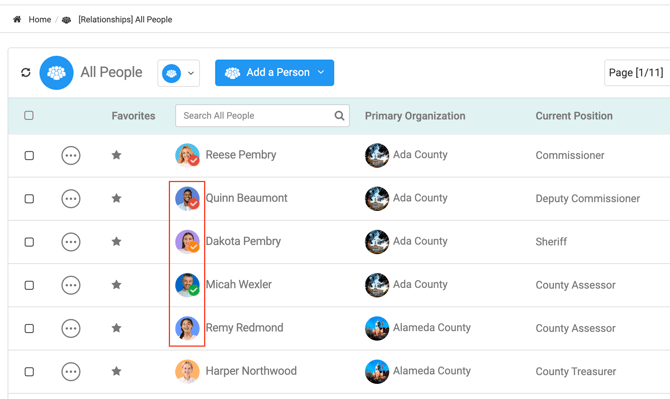
Task: Click the refresh icon beside All People
Action: click(x=26, y=73)
